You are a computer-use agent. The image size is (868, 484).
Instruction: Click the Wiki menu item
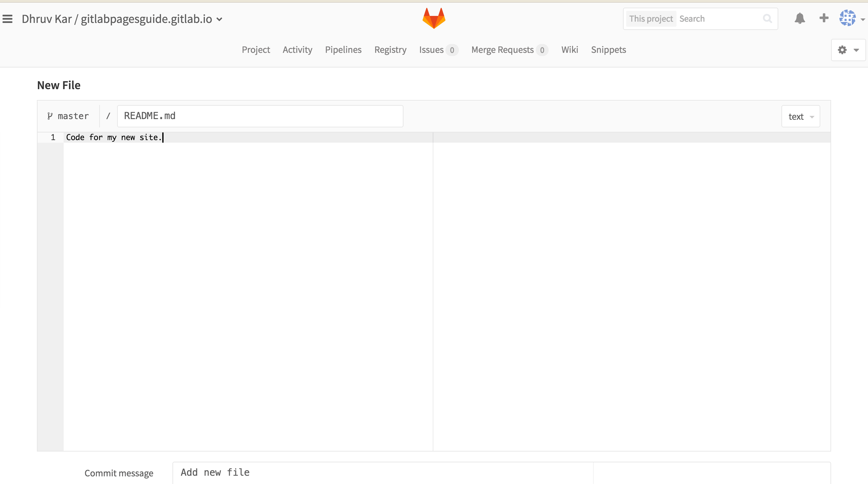click(569, 49)
